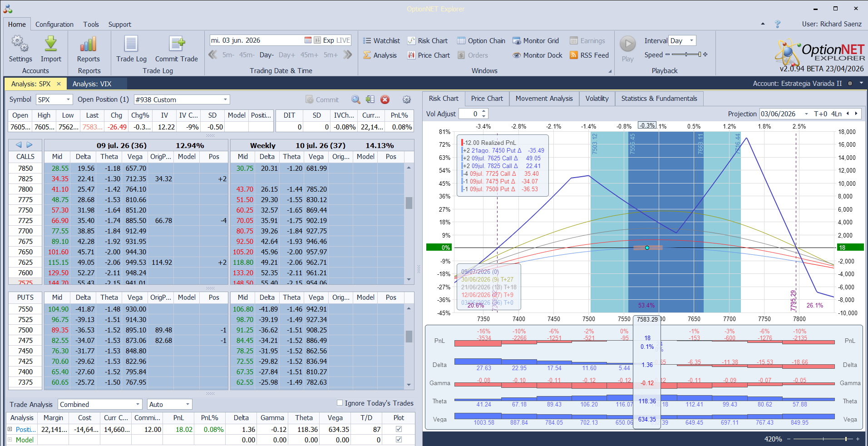Expand the Position row in trade analysis
868x446 pixels.
pos(10,429)
